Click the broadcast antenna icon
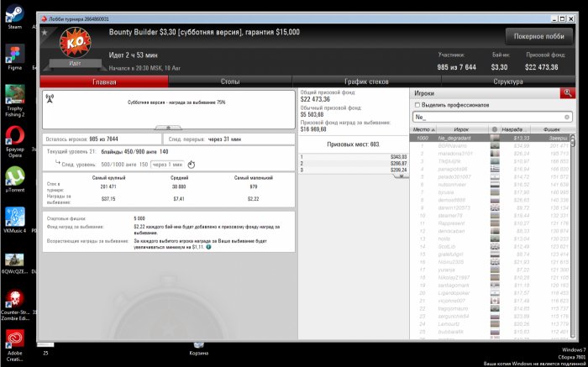 [49, 100]
